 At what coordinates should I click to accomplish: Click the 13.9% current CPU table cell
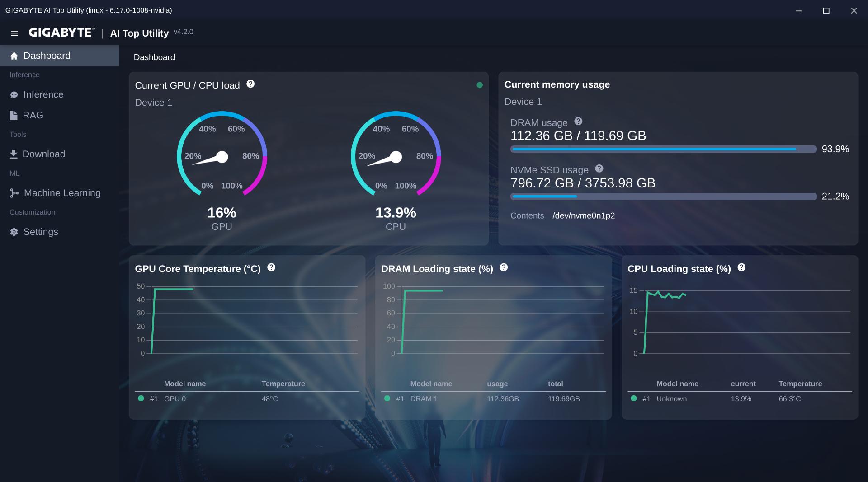pos(741,399)
